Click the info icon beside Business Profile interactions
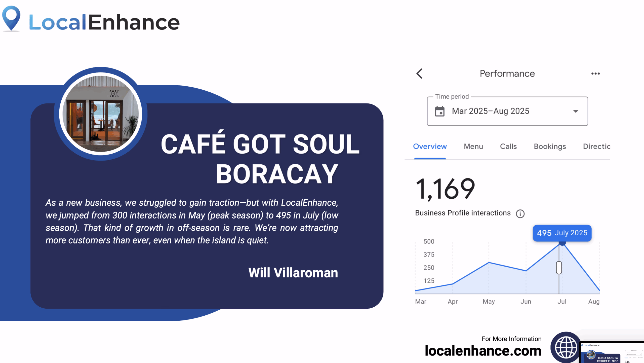 pyautogui.click(x=520, y=214)
